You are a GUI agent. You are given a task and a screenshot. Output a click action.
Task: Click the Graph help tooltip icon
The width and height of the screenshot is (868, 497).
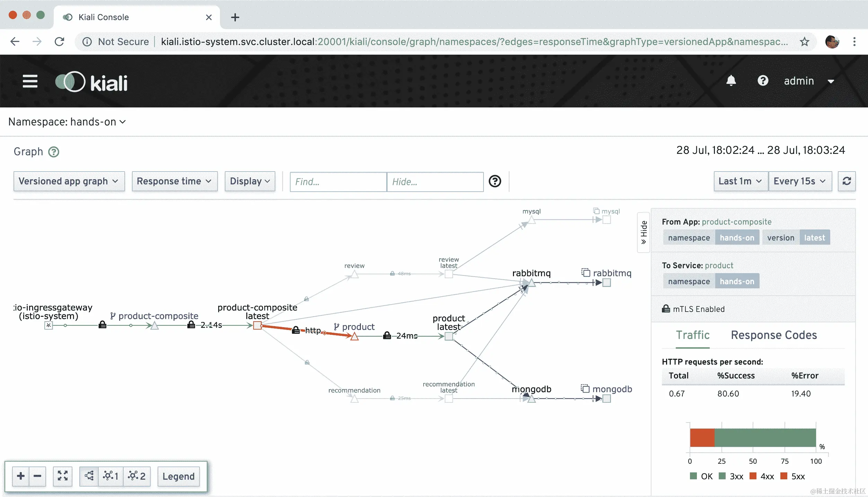pos(54,152)
